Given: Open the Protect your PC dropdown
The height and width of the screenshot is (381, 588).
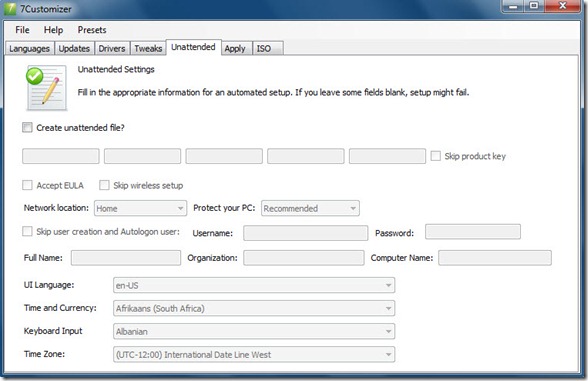Looking at the screenshot, I should pyautogui.click(x=310, y=208).
